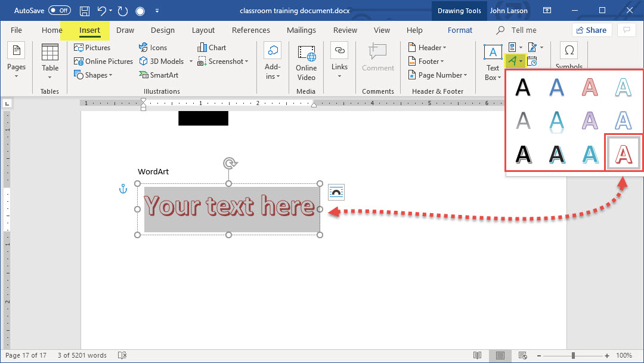Screen dimensions: 644x363
Task: Insert a SmartArt graphic
Action: [159, 75]
